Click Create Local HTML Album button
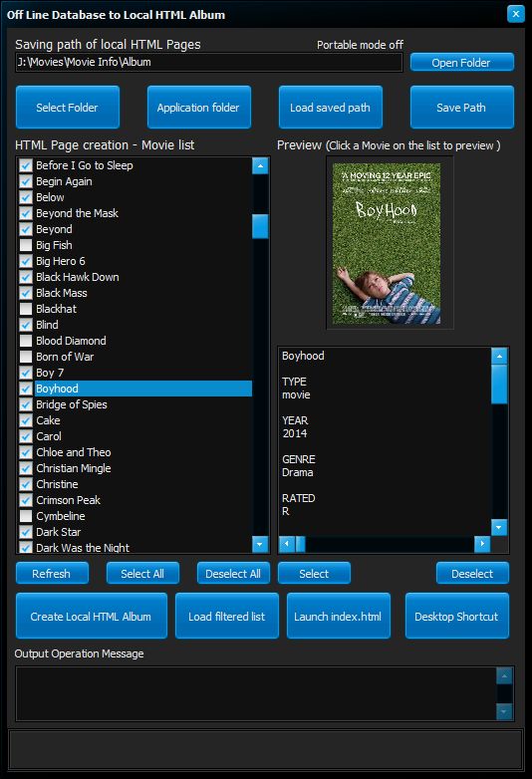 tap(91, 616)
